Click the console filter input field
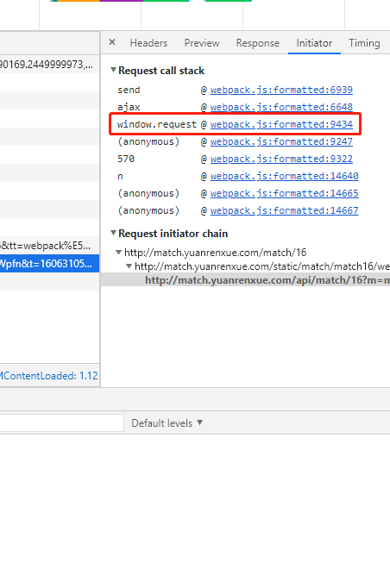The image size is (390, 588). (61, 423)
